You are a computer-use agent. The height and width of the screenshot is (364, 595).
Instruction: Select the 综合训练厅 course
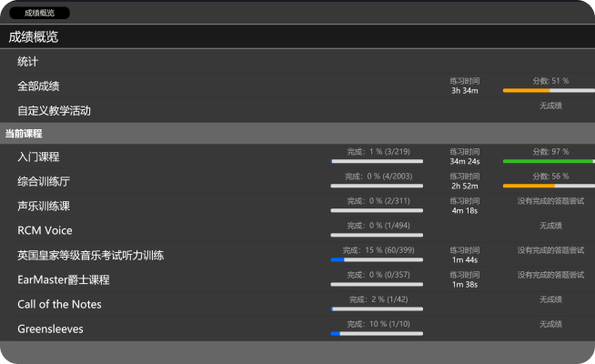[44, 182]
